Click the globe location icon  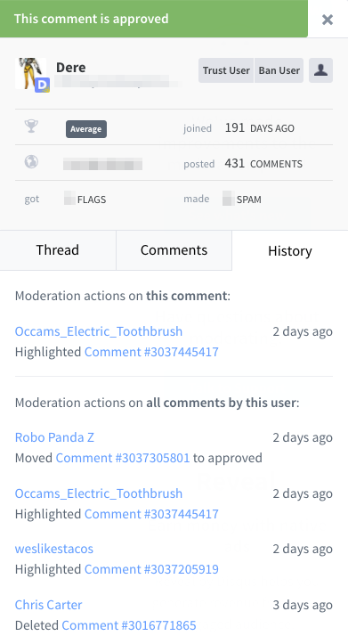pos(31,162)
